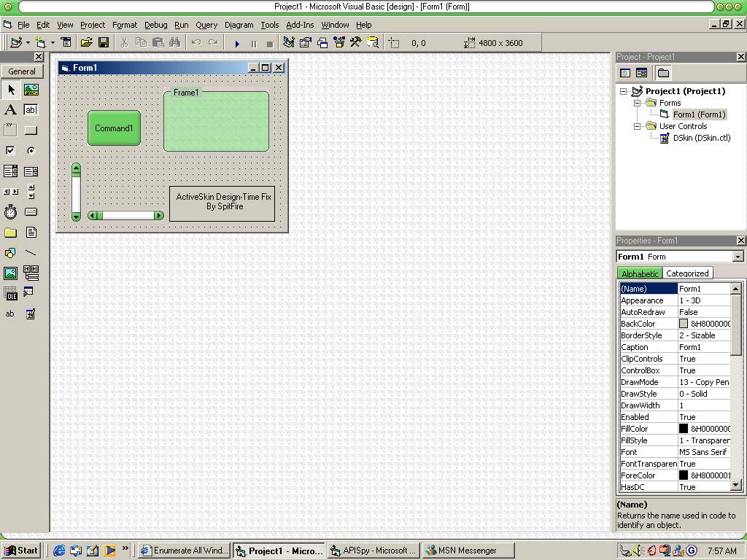This screenshot has width=747, height=560.
Task: Click the Open Project folder icon
Action: (x=86, y=43)
